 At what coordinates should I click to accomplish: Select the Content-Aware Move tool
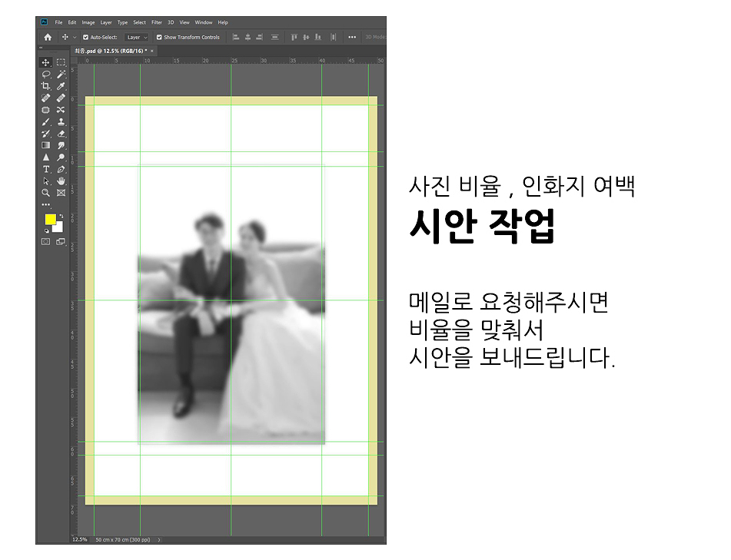tap(61, 110)
